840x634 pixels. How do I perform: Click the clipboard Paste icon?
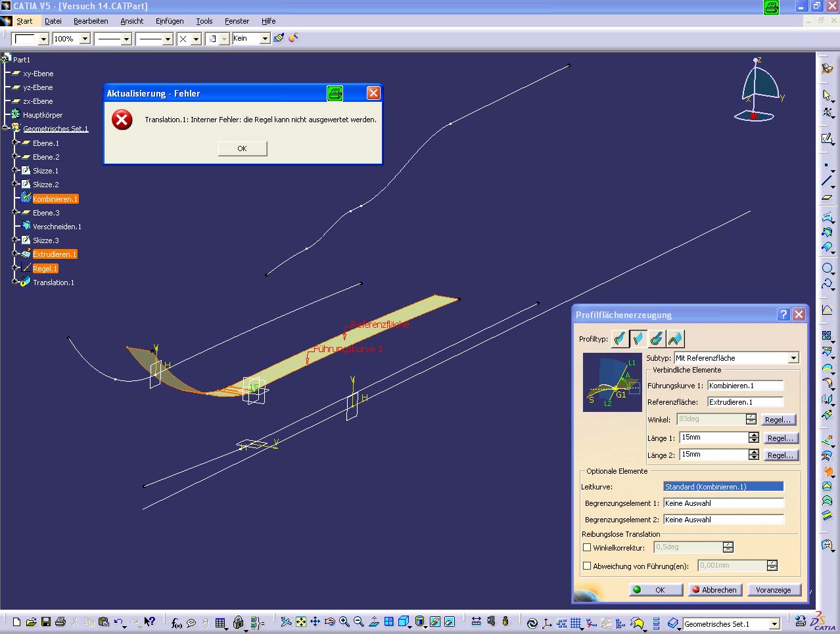pos(104,622)
